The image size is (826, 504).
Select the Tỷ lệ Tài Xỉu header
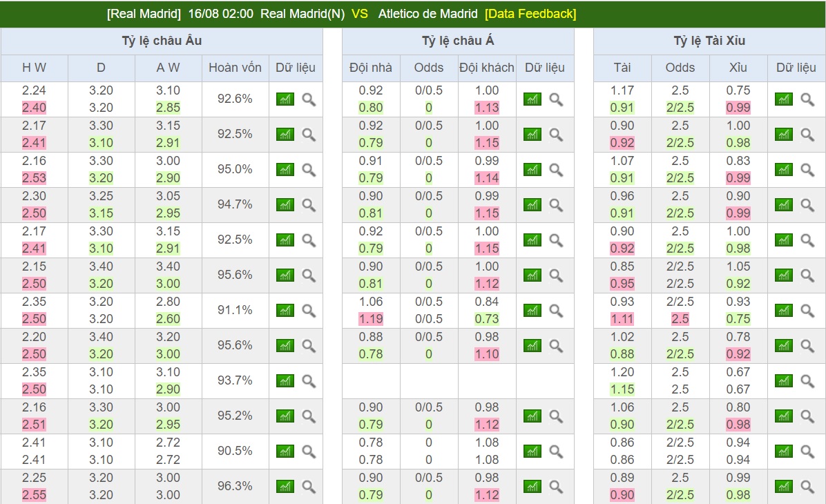[x=709, y=41]
